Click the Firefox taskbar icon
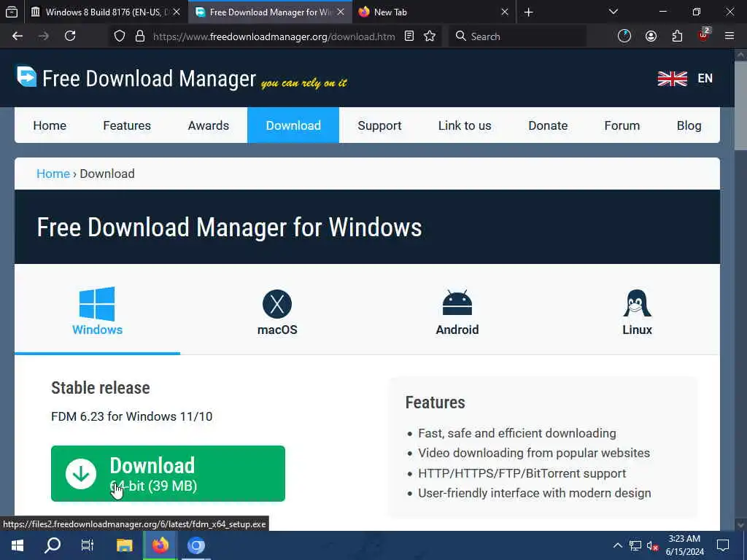Image resolution: width=747 pixels, height=560 pixels. point(160,545)
